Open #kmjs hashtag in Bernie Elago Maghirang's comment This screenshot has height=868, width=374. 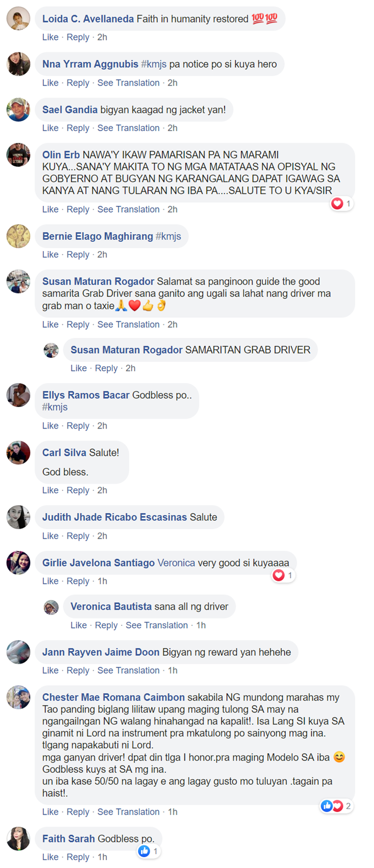coord(168,236)
